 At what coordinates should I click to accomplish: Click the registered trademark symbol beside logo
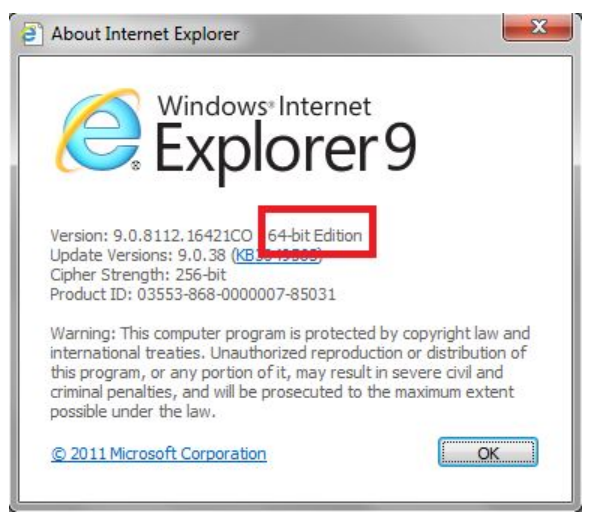pyautogui.click(x=136, y=165)
